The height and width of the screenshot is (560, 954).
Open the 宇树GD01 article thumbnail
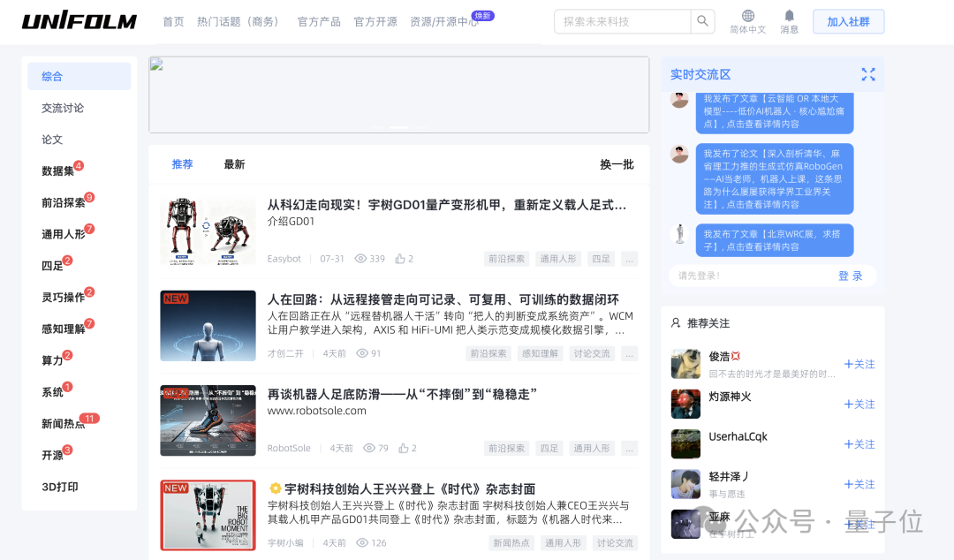click(208, 231)
